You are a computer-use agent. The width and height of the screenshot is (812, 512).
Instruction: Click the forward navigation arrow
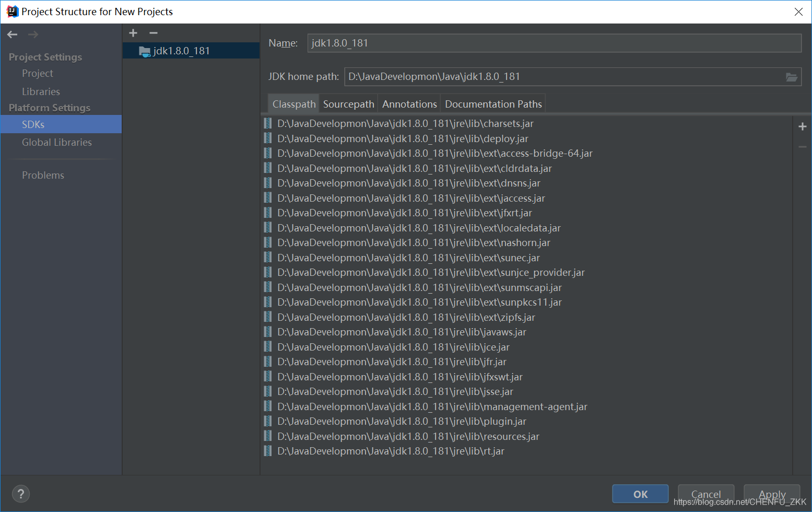(x=33, y=34)
